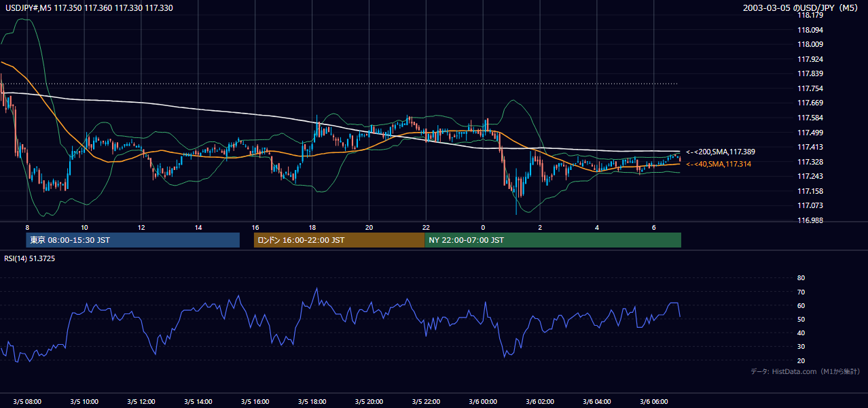Viewport: 868px width, 408px height.
Task: Click the 3/5 16:00 date axis label
Action: point(255,402)
